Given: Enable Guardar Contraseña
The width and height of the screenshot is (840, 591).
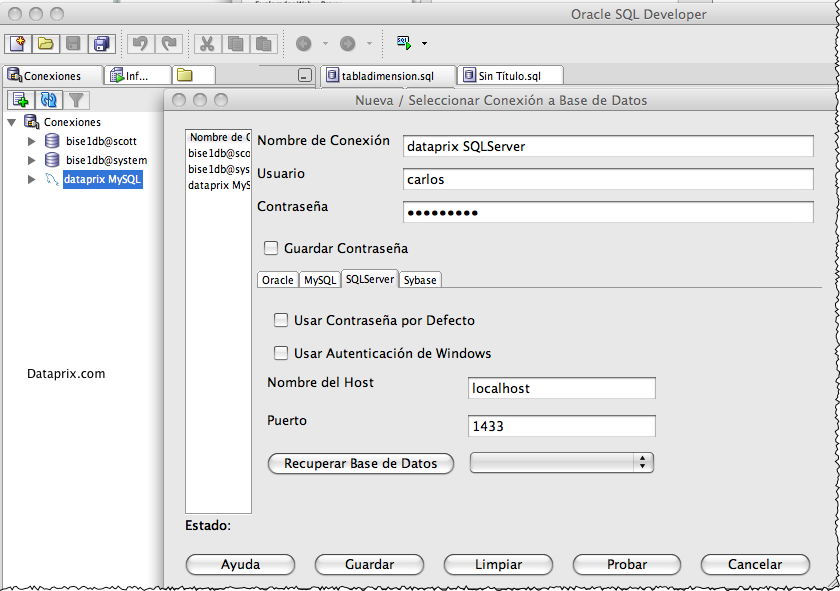Looking at the screenshot, I should (x=270, y=247).
